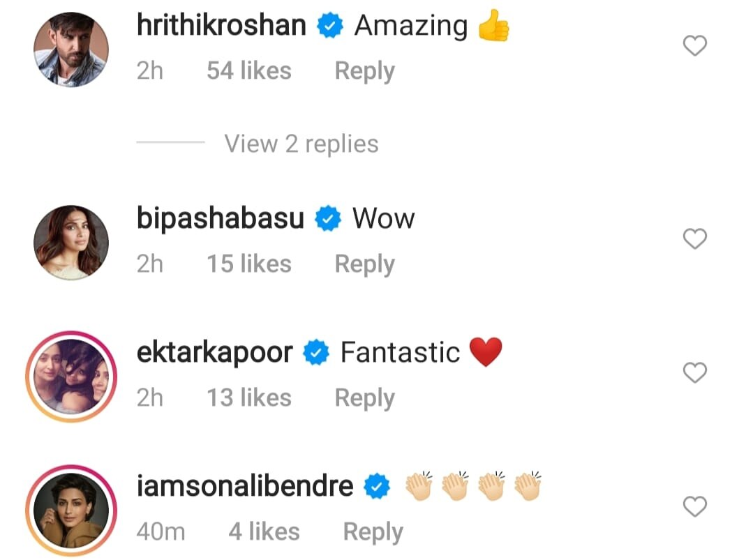Reply to ektarkapoor's Fantastic comment
This screenshot has width=753, height=560.
(x=364, y=398)
